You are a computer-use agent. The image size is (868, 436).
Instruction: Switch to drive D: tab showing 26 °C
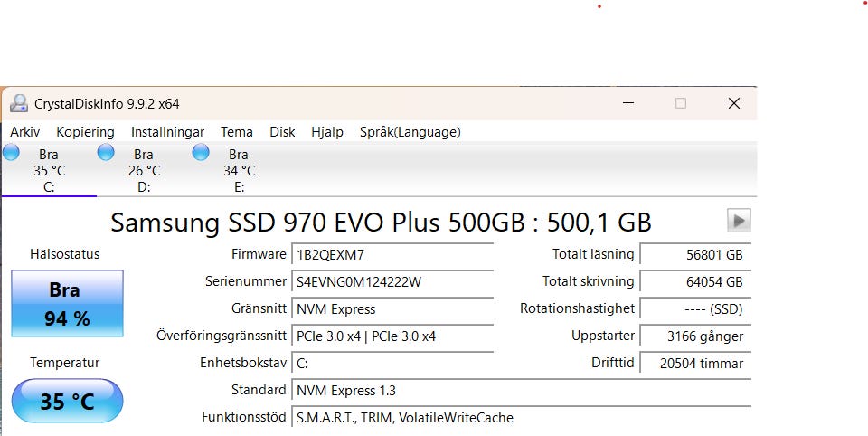[x=144, y=170]
